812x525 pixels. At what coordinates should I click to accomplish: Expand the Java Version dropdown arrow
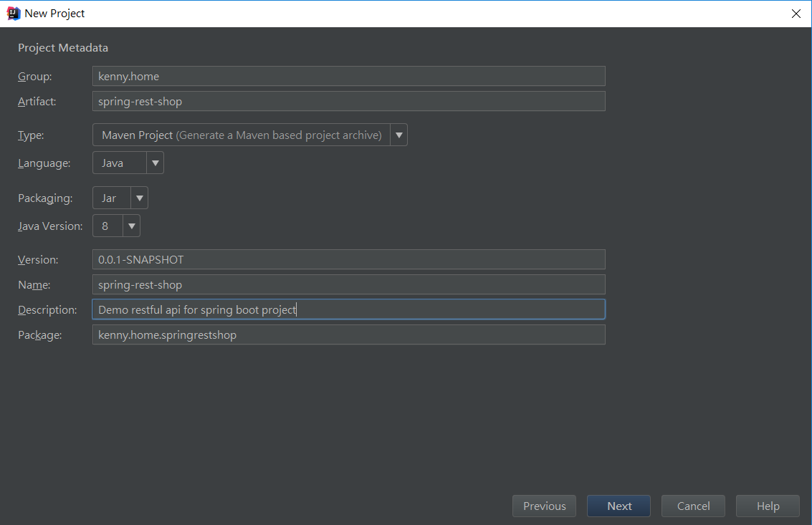(x=132, y=226)
